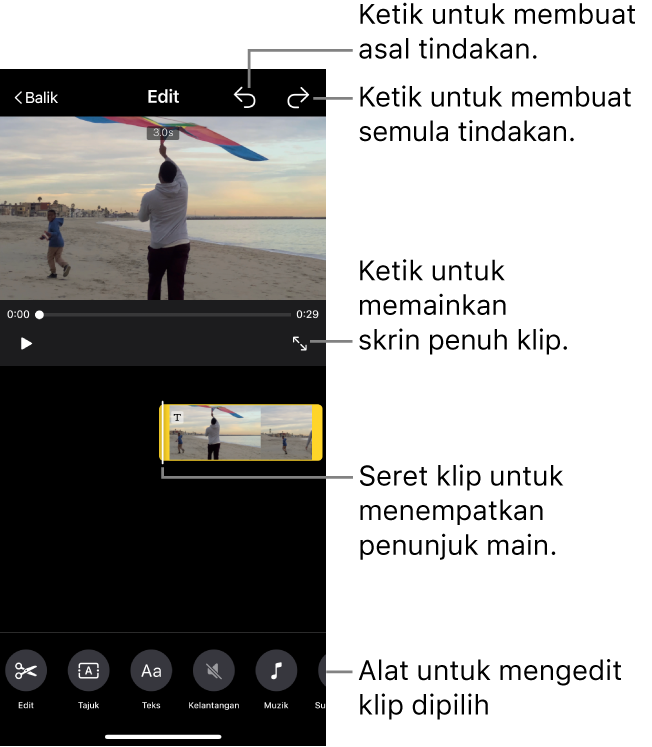The height and width of the screenshot is (747, 652).
Task: Click the 3.0s duration label on the preview
Action: coord(163,133)
